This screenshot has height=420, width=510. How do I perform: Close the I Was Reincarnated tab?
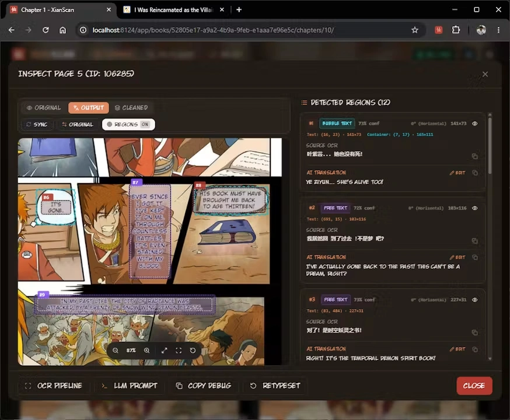point(222,10)
